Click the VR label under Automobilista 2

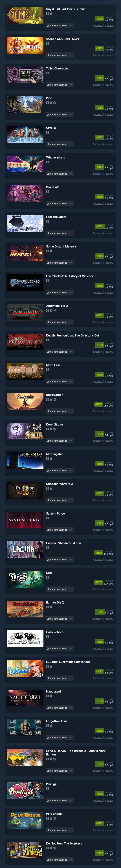point(55,310)
